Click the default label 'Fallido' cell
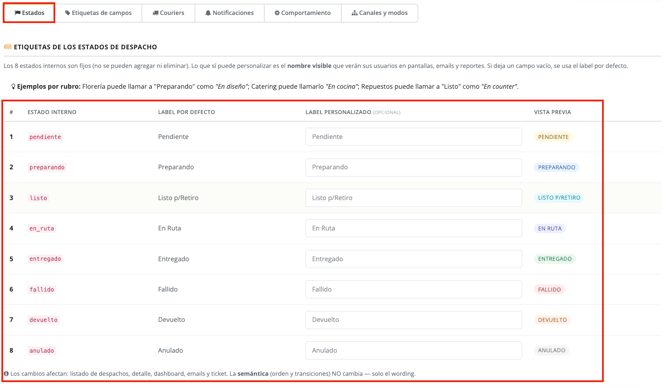Viewport: 670px width, 388px height. pyautogui.click(x=168, y=289)
